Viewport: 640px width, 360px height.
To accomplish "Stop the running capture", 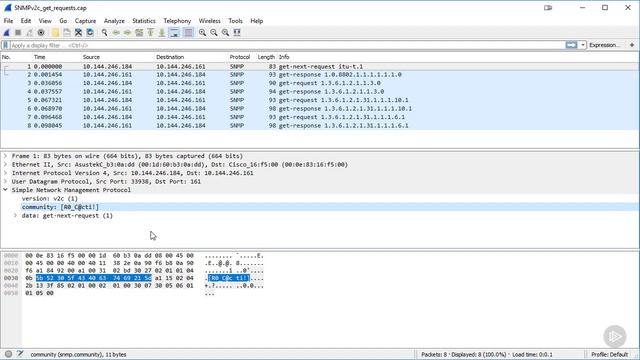I will point(18,33).
